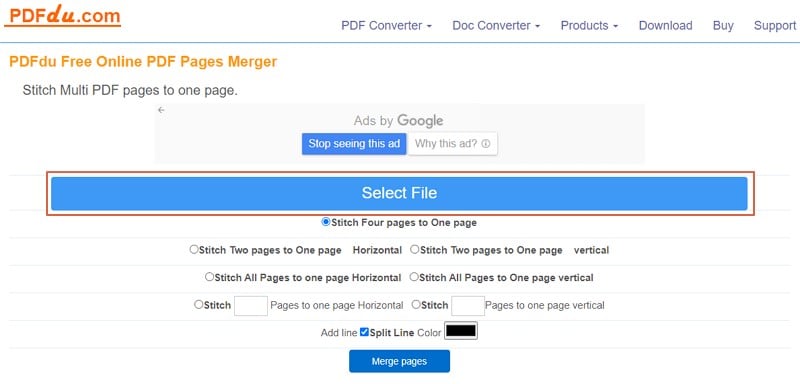Click the Ads by Google label
This screenshot has width=800, height=384.
coord(398,121)
